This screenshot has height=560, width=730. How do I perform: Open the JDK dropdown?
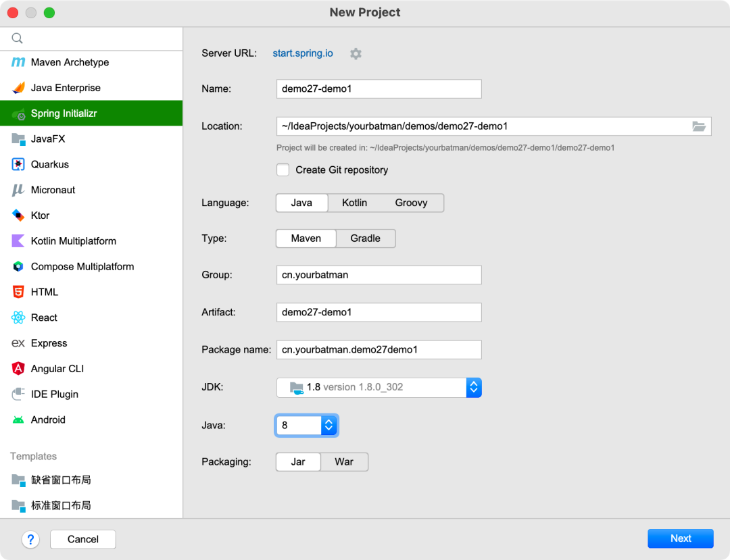[x=474, y=387]
